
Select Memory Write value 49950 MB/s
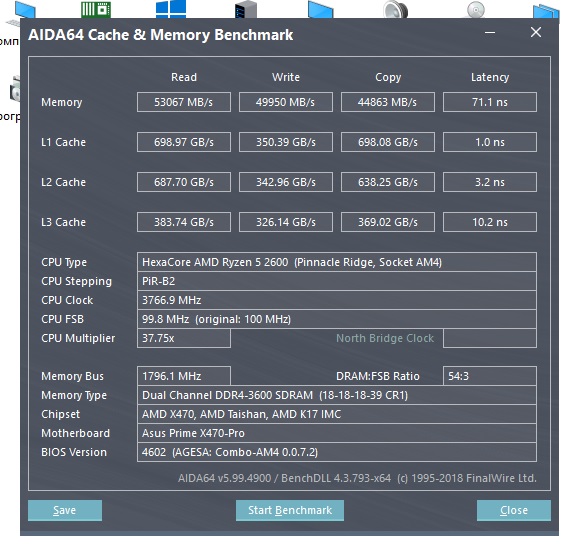tap(286, 102)
